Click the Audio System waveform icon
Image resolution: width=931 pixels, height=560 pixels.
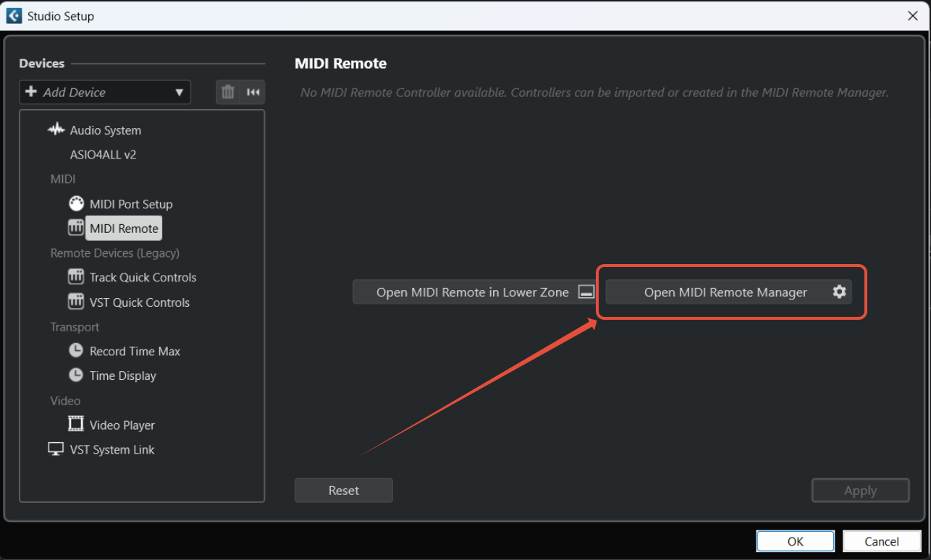pyautogui.click(x=56, y=130)
